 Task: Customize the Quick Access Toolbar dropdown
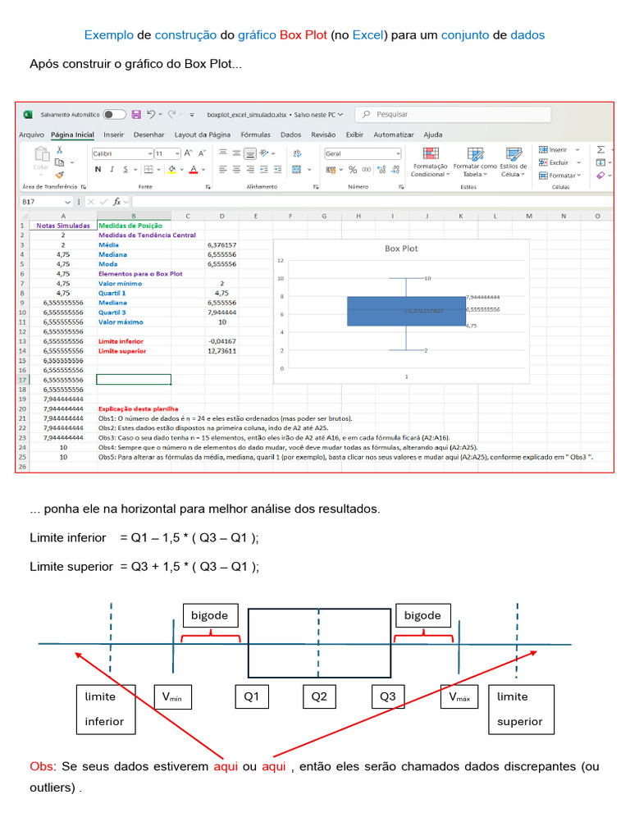click(192, 115)
